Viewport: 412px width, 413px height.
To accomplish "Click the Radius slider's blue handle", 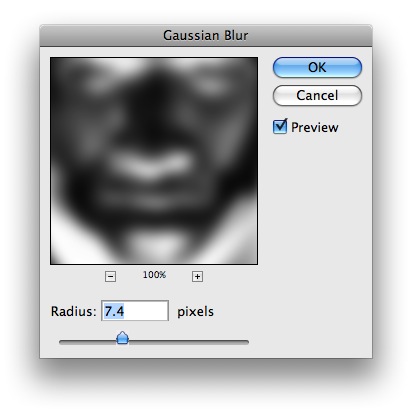I will tap(123, 338).
